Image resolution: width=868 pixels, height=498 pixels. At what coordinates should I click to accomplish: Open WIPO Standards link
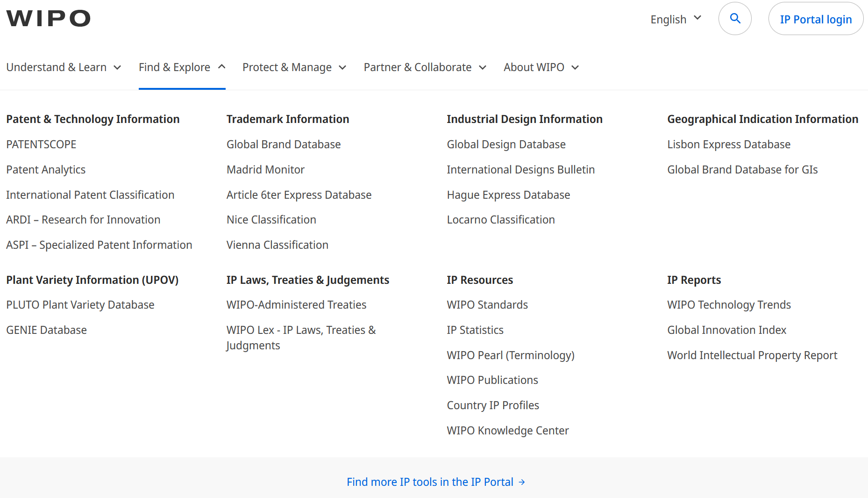[487, 305]
